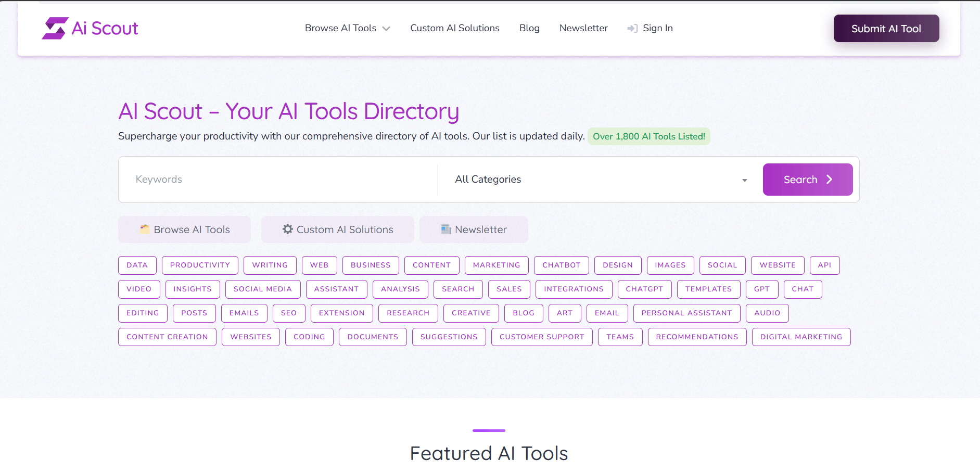Click the CUSTOMER SUPPORT tag
The width and height of the screenshot is (980, 472).
tap(541, 337)
